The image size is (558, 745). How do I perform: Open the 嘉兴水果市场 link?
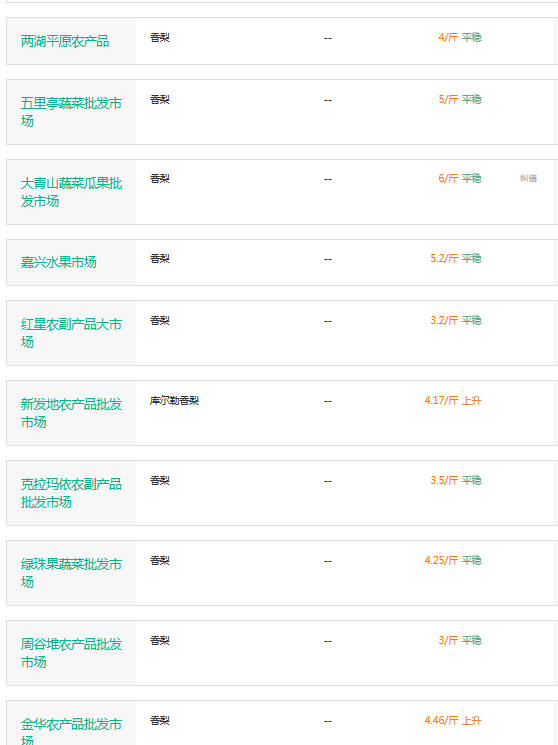[58, 262]
